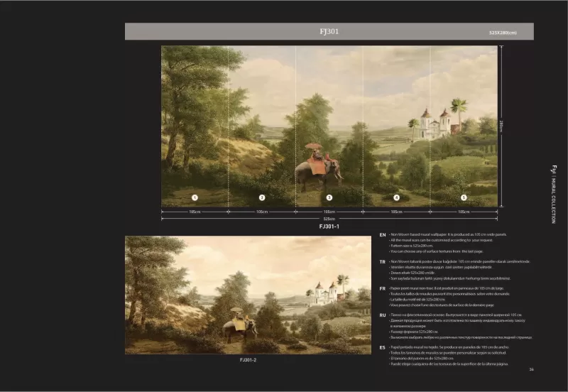Select the FJ301-2 sepia mural image

pos(248,295)
